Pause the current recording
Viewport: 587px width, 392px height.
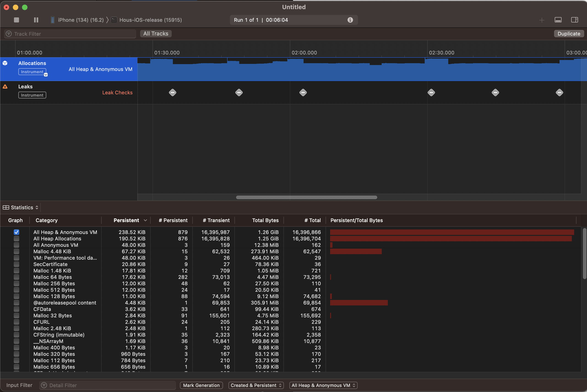pyautogui.click(x=36, y=20)
